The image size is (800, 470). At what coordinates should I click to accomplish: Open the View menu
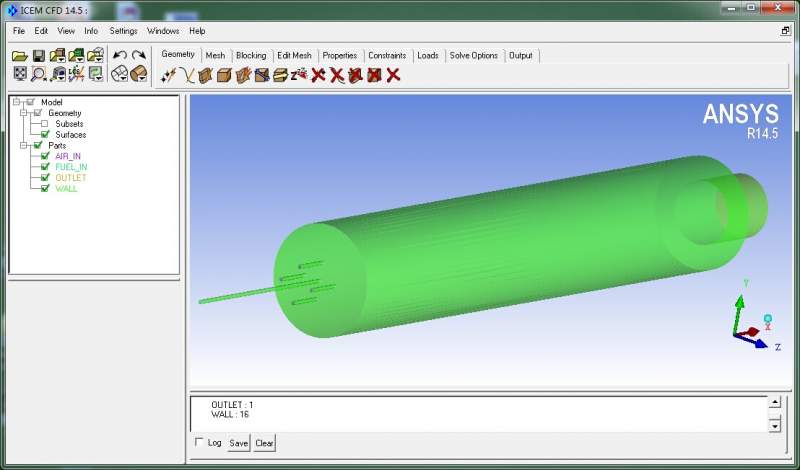point(66,31)
